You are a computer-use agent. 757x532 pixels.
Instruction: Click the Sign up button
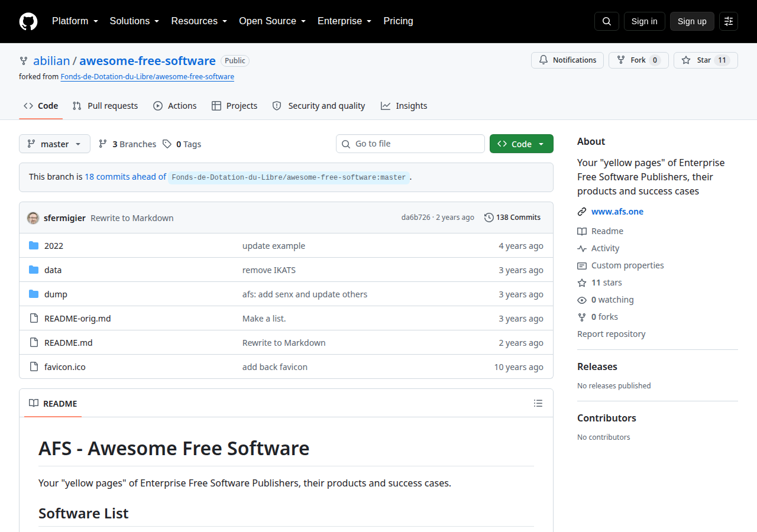[x=692, y=21]
